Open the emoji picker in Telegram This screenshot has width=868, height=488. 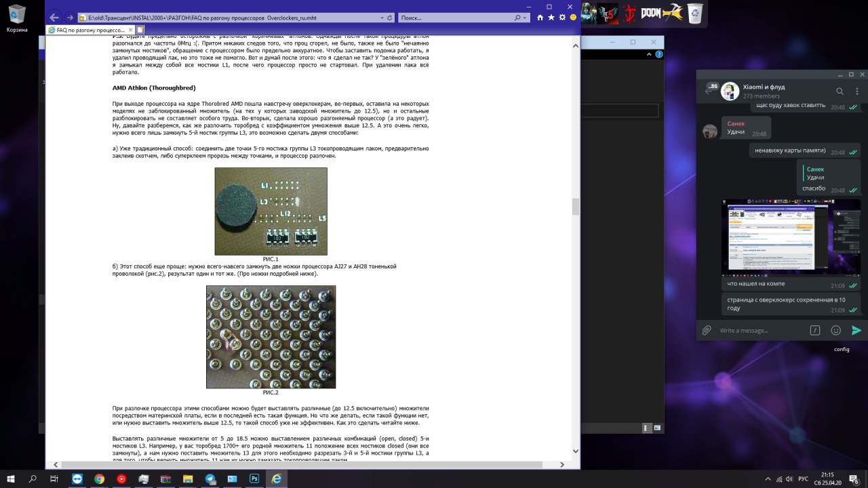pos(836,331)
